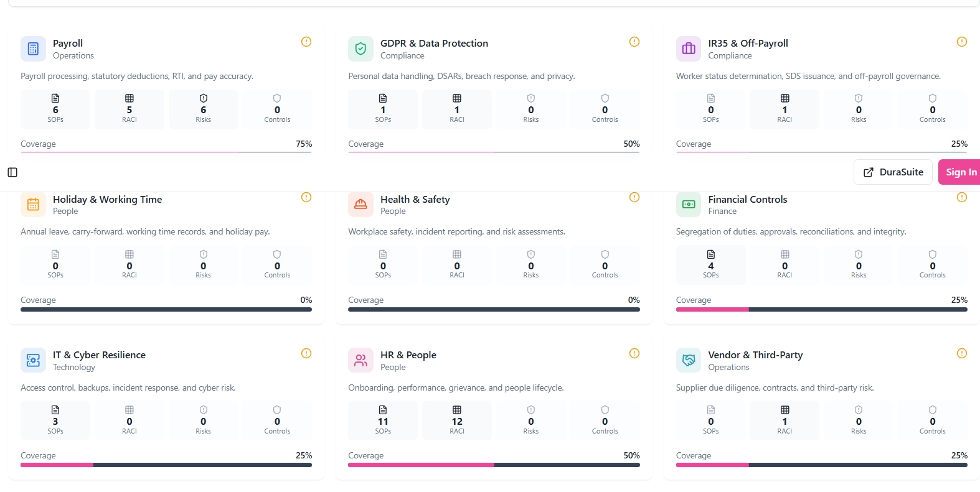The height and width of the screenshot is (492, 980).
Task: Click the Financial Controls warning alert icon
Action: click(x=962, y=197)
